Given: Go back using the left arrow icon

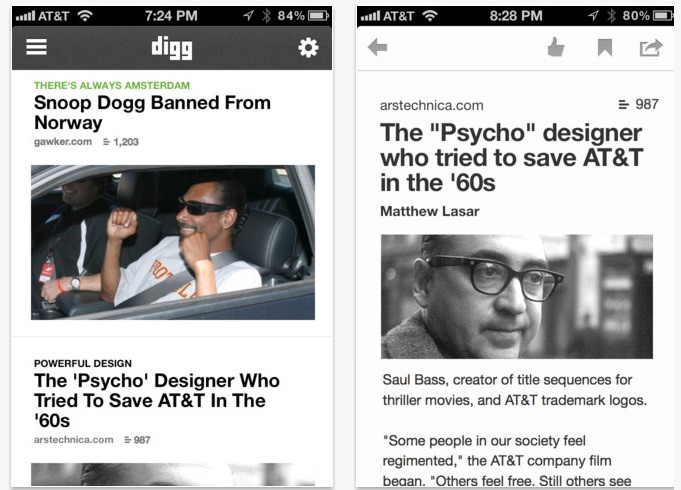Looking at the screenshot, I should (x=377, y=47).
